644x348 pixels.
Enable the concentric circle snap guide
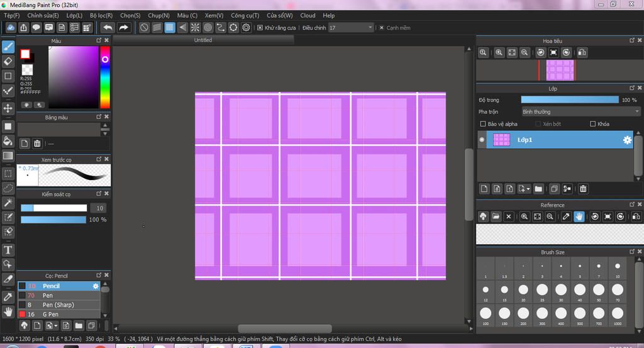(208, 28)
